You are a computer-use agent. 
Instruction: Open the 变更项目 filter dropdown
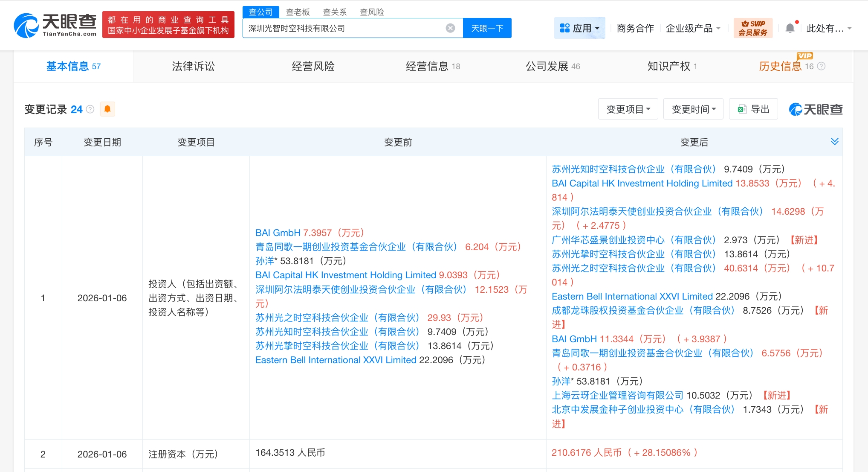pos(628,109)
